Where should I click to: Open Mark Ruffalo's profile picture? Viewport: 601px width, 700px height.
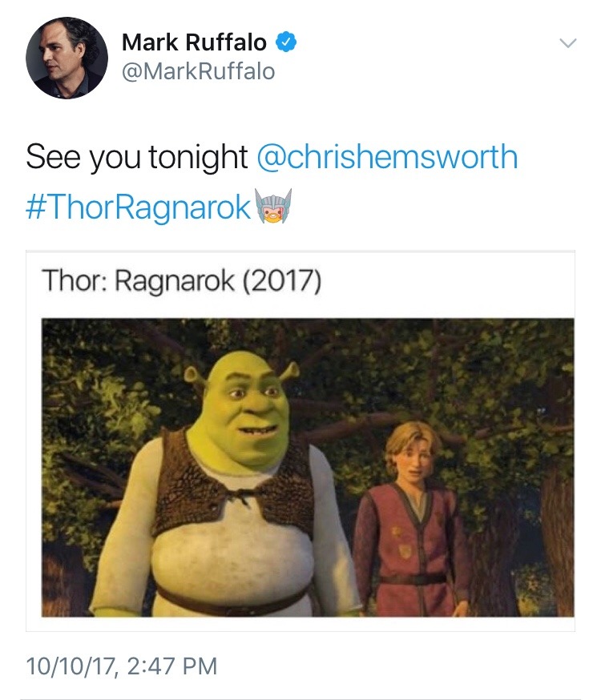pos(67,58)
